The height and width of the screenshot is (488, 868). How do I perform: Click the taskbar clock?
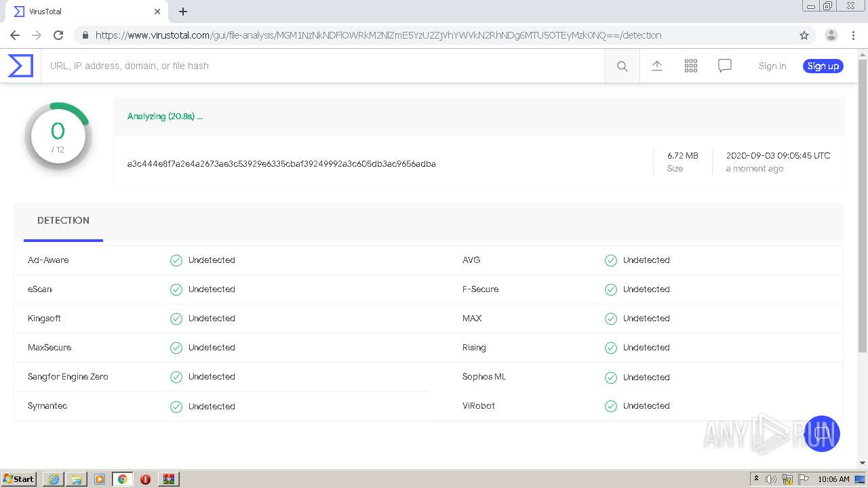pos(833,479)
